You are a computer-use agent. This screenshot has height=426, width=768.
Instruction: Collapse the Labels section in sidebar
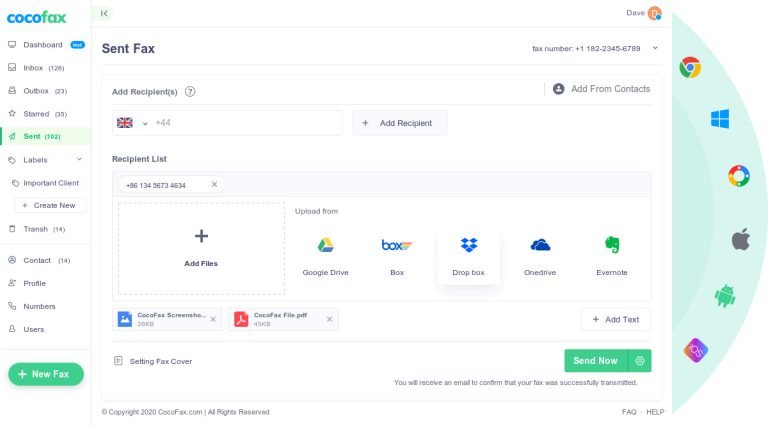(x=79, y=160)
